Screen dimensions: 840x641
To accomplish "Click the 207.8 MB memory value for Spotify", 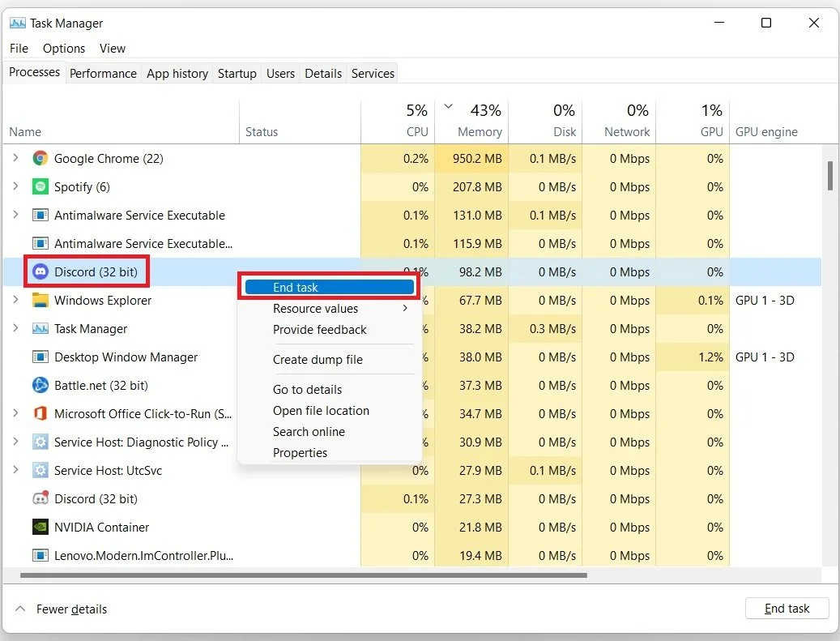I will pos(477,187).
